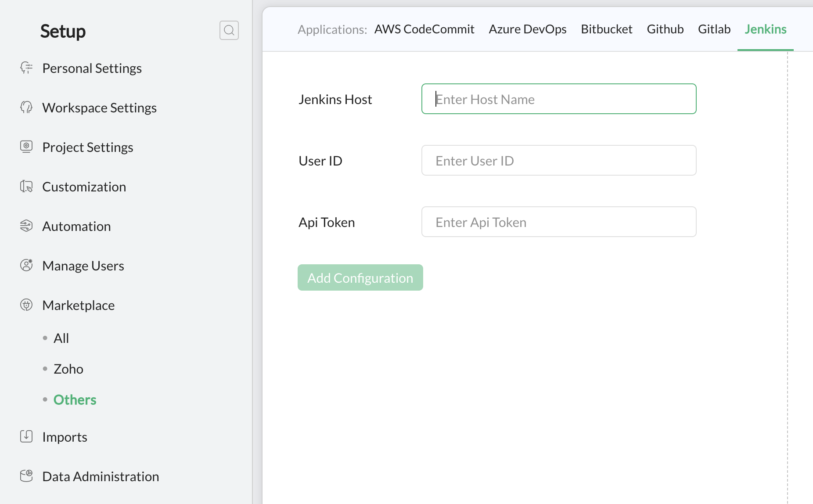Click the Marketplace plug icon
813x504 pixels.
[x=26, y=305]
